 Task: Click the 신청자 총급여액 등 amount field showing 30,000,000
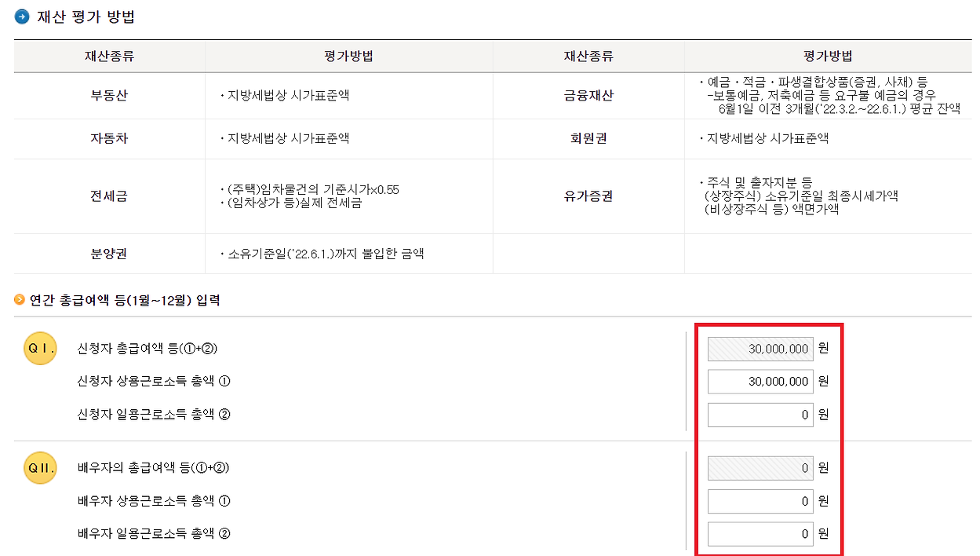(x=760, y=348)
